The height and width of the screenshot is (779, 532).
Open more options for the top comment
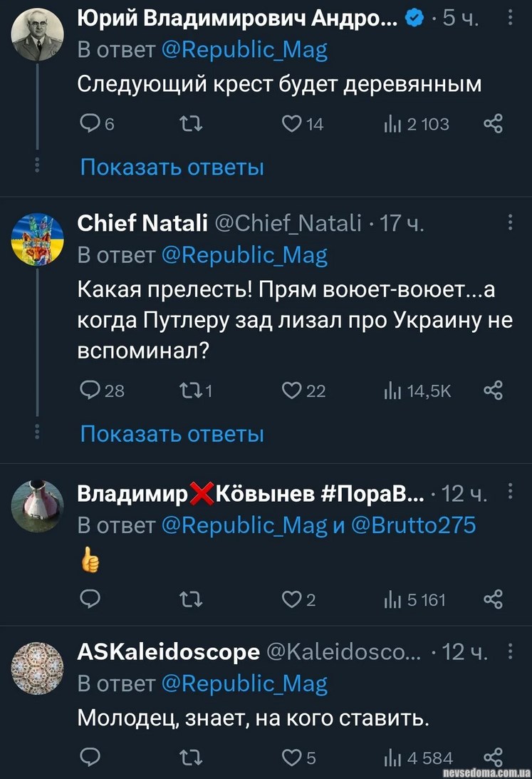(511, 19)
